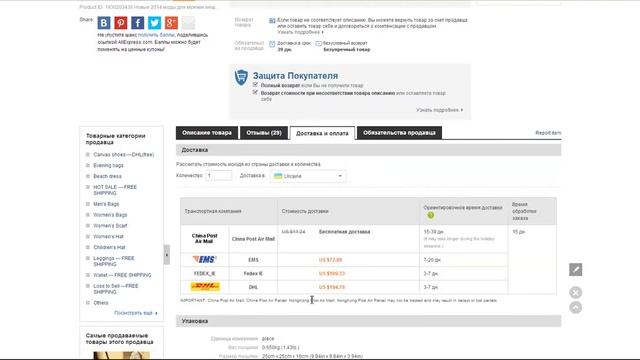Image resolution: width=640 pixels, height=360 pixels.
Task: Open Loss to Sell category
Action: [116, 289]
